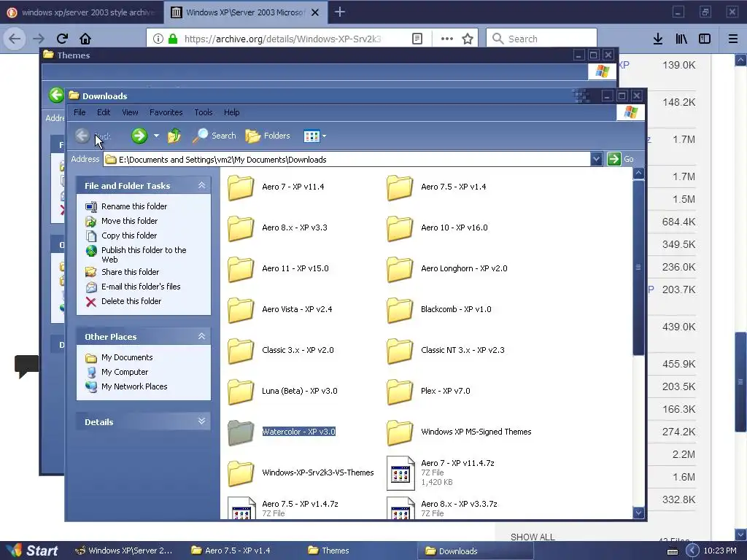Select the Watercolor - XP v3.0 folder icon
The height and width of the screenshot is (560, 747).
pyautogui.click(x=241, y=432)
